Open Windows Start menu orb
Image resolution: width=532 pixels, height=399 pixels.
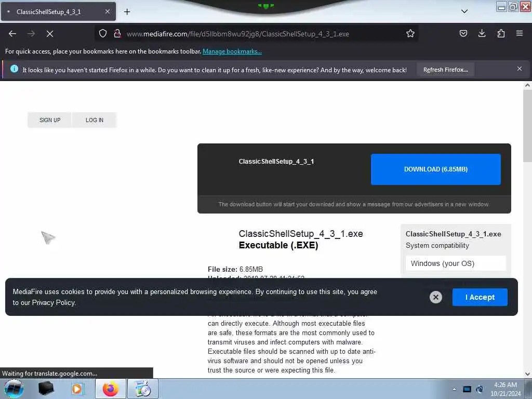(14, 389)
